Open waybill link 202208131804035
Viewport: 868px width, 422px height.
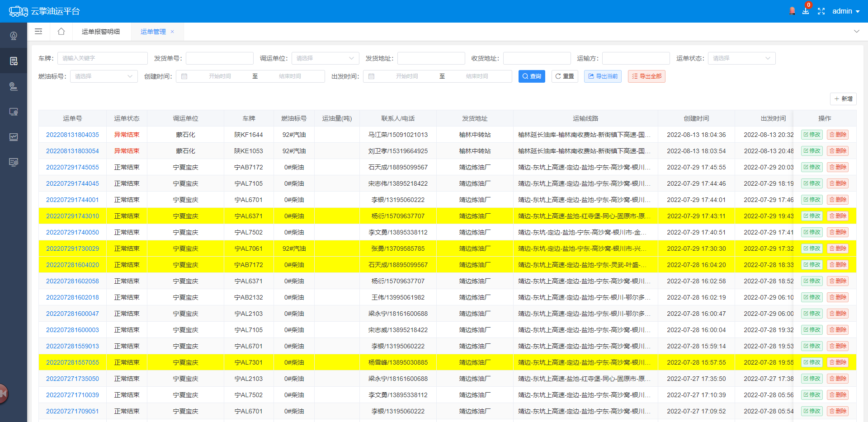pyautogui.click(x=72, y=135)
